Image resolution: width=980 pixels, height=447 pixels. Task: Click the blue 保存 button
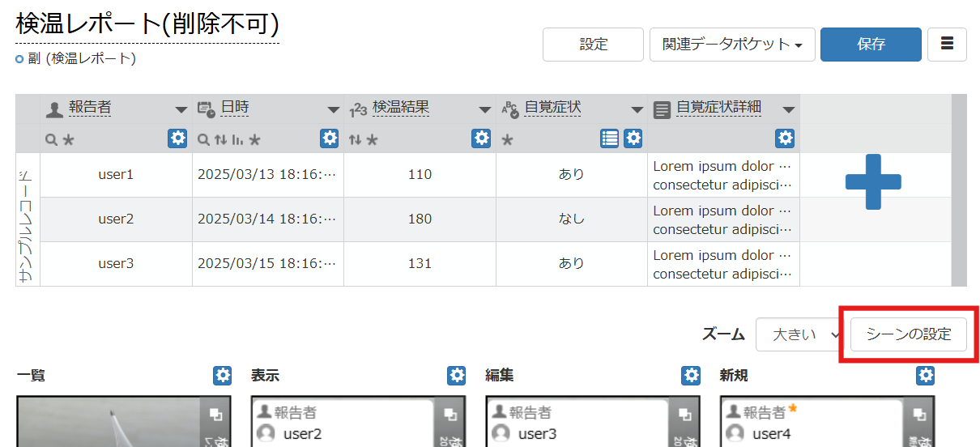[x=871, y=45]
